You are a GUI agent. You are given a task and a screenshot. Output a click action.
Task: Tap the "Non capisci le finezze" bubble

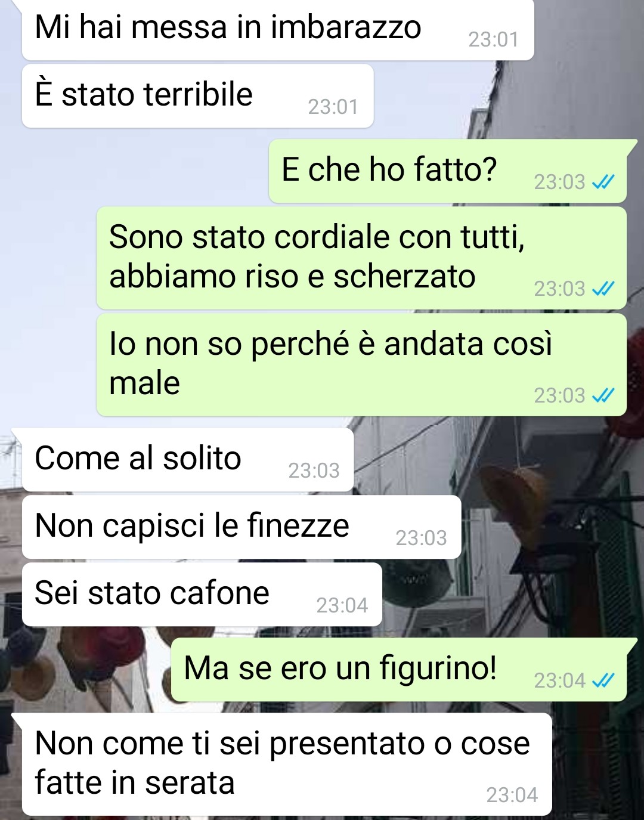point(241,527)
